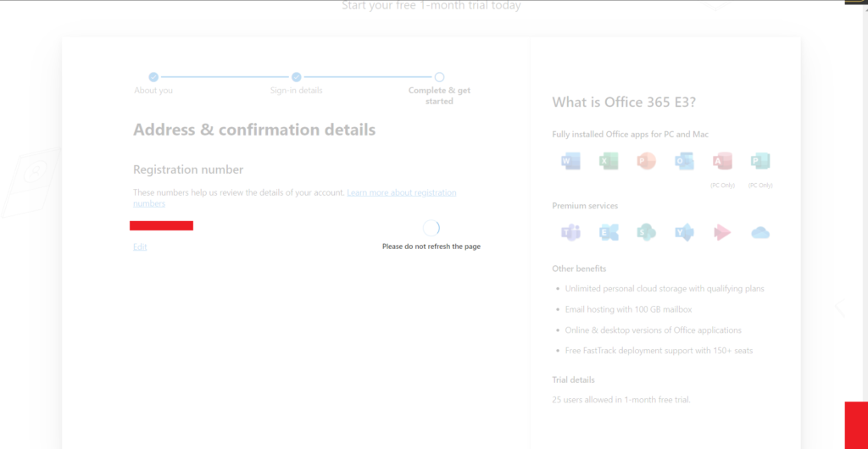Image resolution: width=868 pixels, height=449 pixels.
Task: Click the Complete & get started label
Action: click(440, 96)
